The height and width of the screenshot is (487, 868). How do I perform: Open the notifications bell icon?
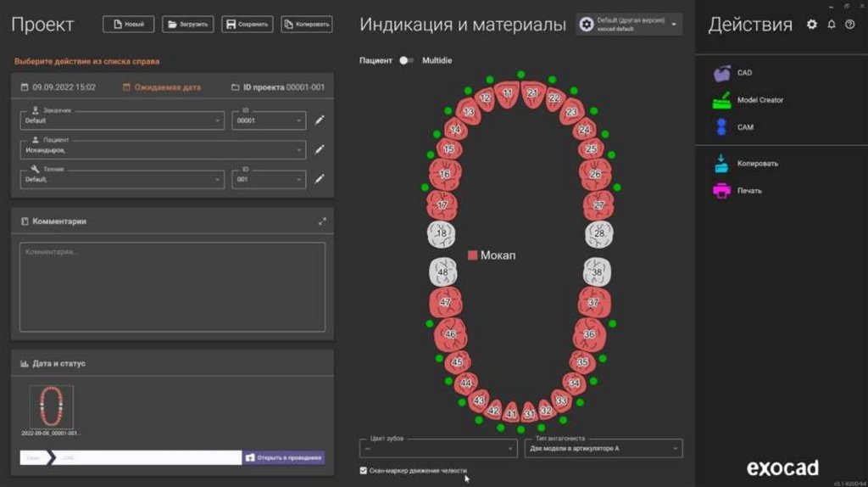tap(832, 25)
